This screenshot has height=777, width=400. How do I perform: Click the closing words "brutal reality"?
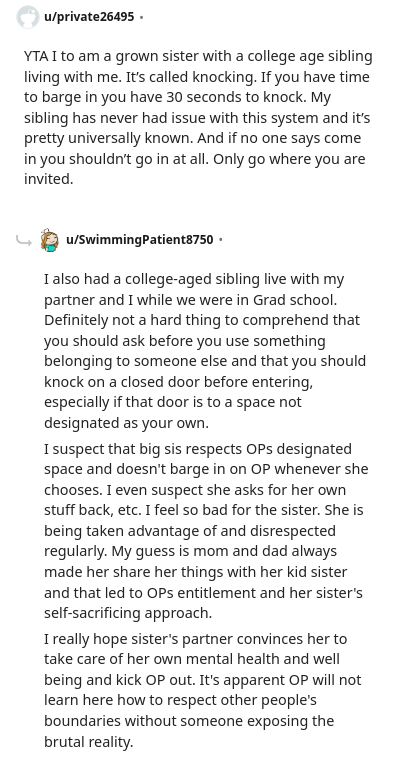(x=89, y=741)
